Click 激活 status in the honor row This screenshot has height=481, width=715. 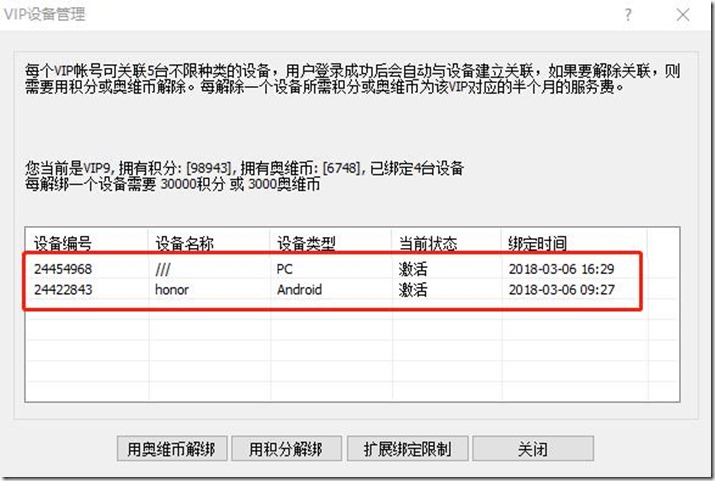(x=412, y=290)
